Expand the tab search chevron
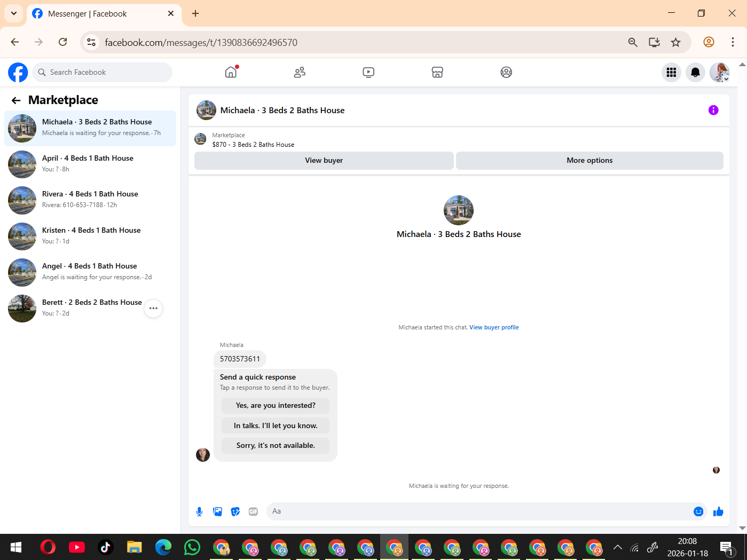747x560 pixels. pos(13,13)
